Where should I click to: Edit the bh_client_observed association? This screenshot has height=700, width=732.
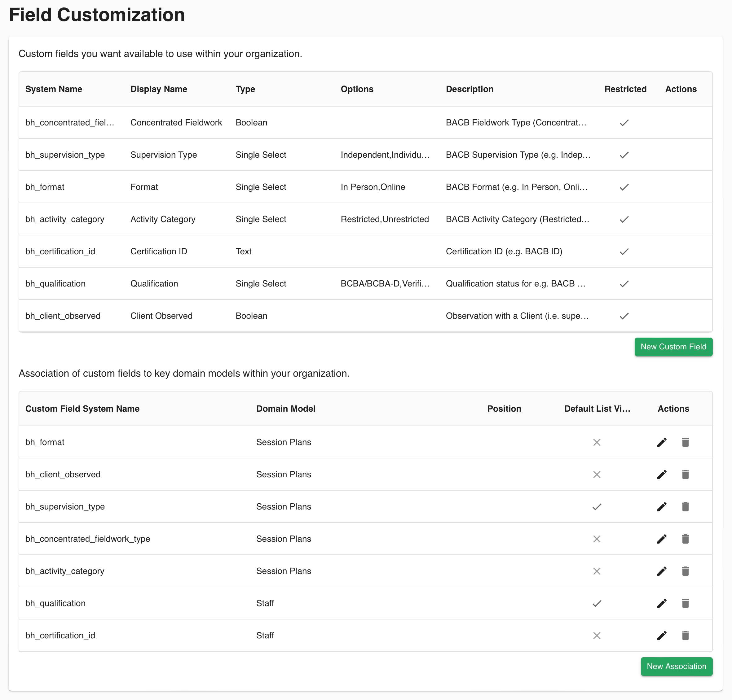661,474
